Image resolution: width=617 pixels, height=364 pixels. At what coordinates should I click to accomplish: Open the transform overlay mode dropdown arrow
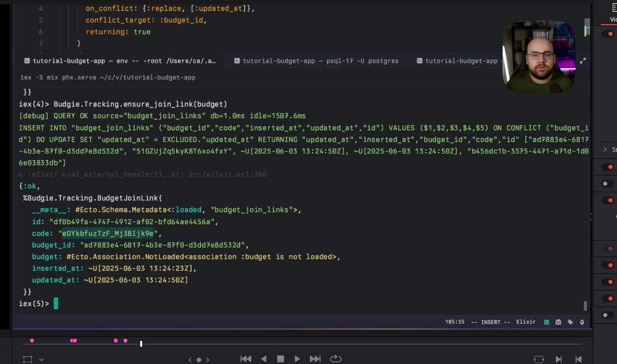click(x=41, y=359)
